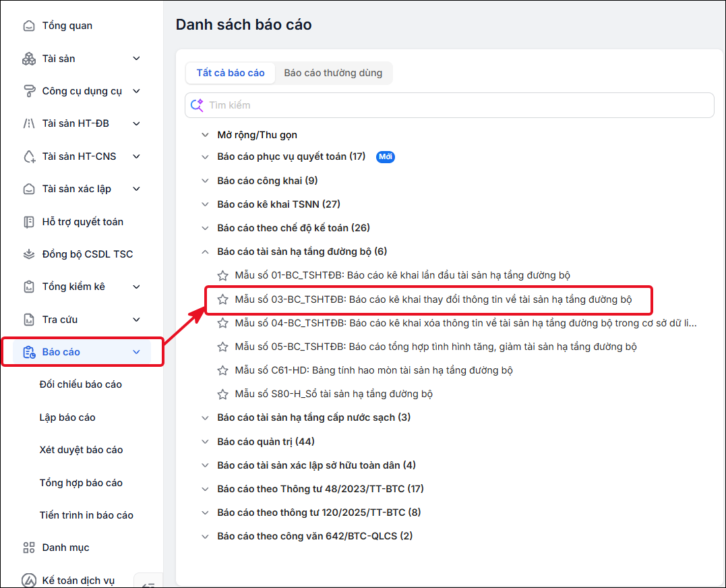The height and width of the screenshot is (588, 726).
Task: Expand Tổng kiểm kê chevron
Action: point(137,287)
